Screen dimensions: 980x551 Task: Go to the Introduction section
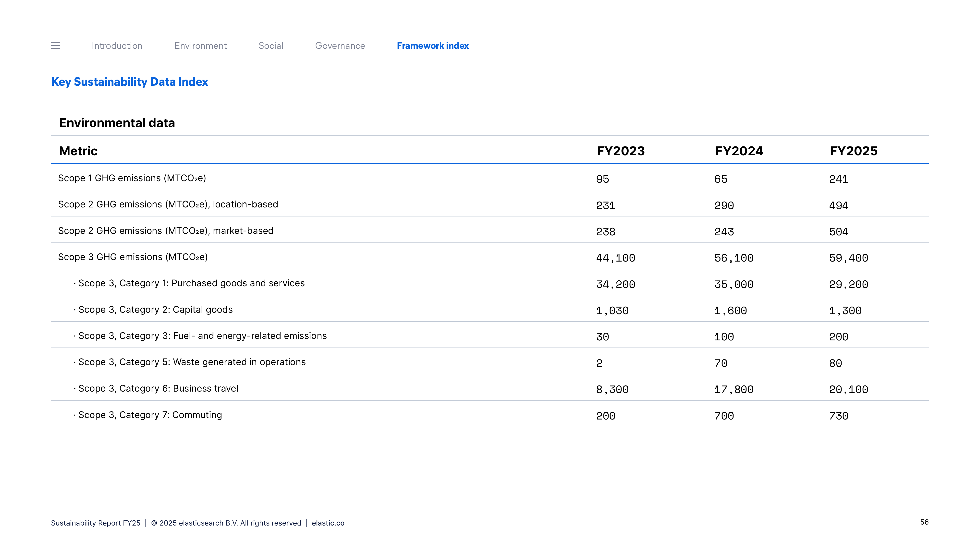point(117,46)
